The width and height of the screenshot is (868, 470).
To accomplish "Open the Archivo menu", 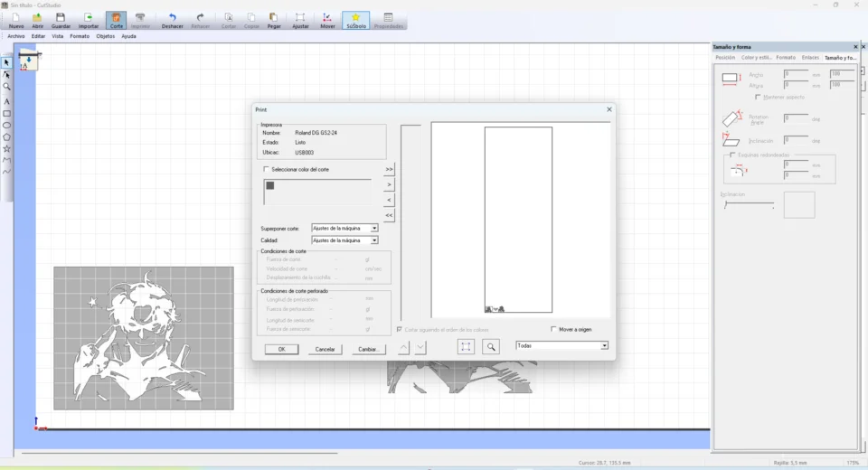I will (x=16, y=36).
